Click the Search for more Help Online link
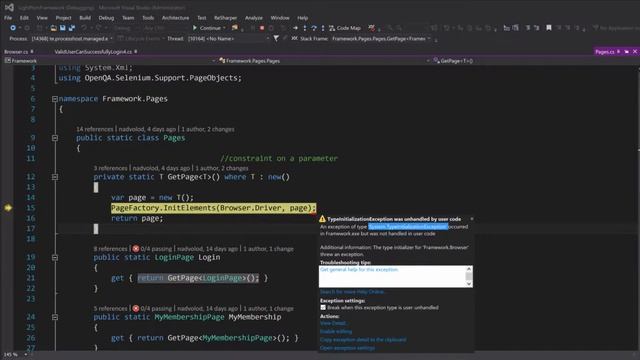The image size is (640, 360). 352,291
